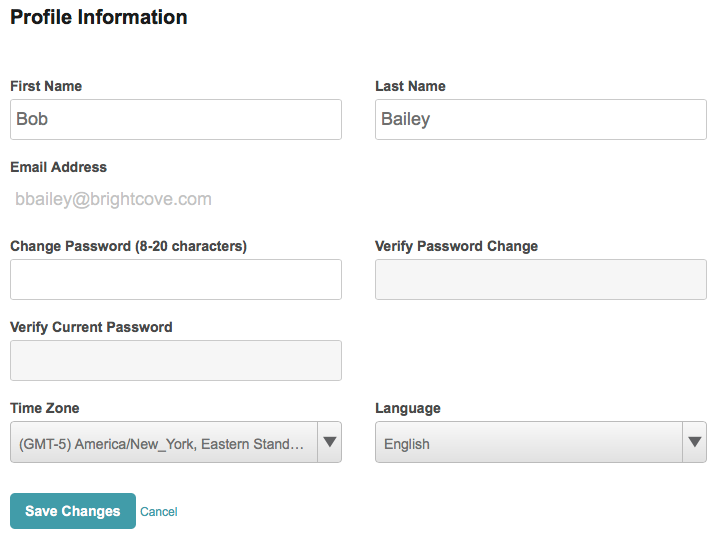The height and width of the screenshot is (540, 716).
Task: Focus the First Name field containing Bob
Action: pyautogui.click(x=176, y=120)
